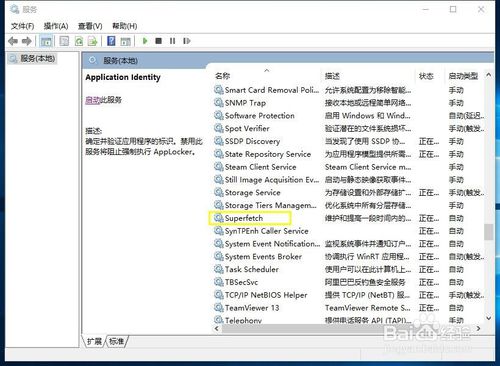Select 服务(本地) in the left tree

coord(33,59)
